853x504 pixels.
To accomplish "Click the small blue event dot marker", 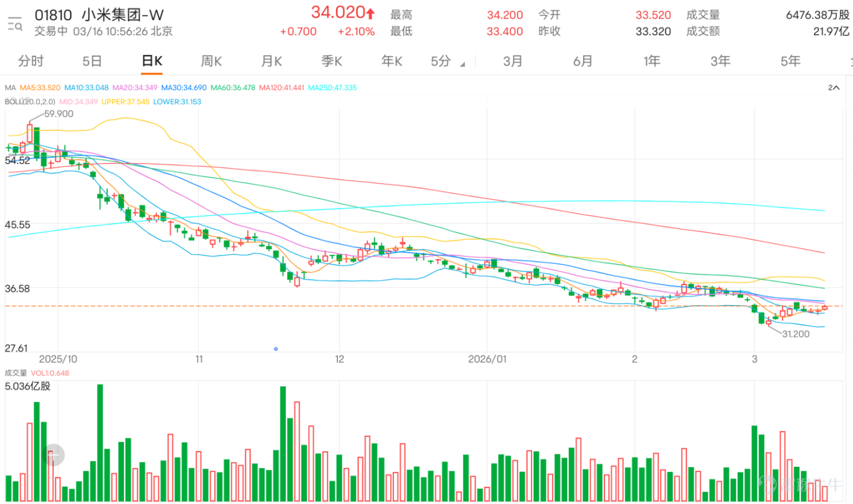I will (x=276, y=349).
